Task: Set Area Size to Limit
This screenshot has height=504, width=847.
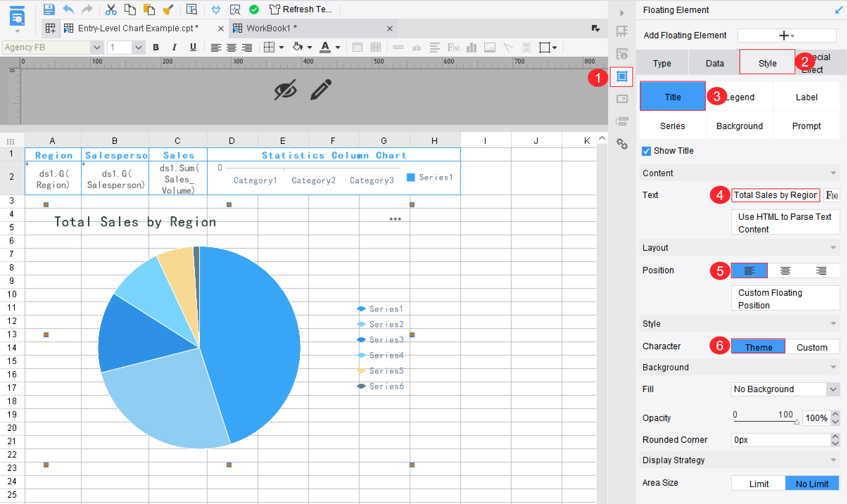Action: point(759,484)
